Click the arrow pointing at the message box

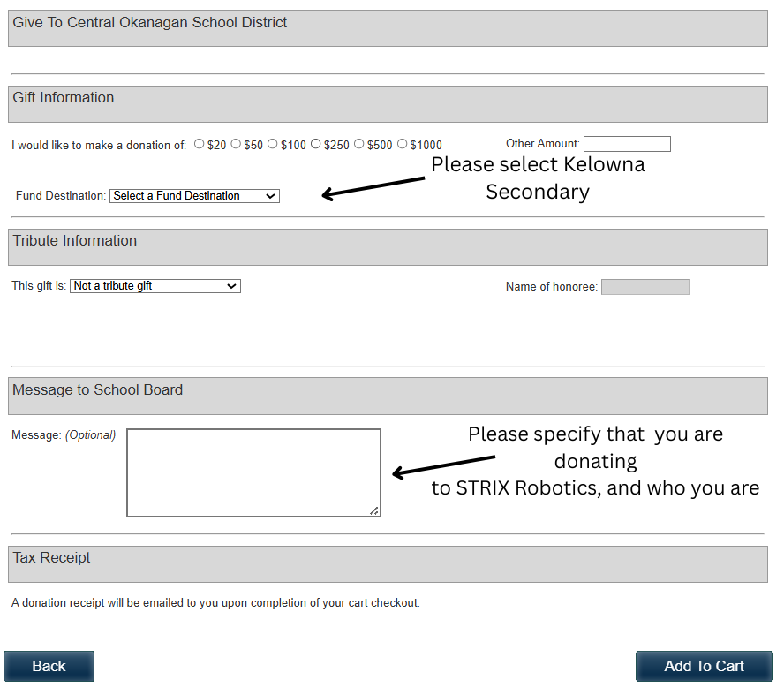coord(443,466)
